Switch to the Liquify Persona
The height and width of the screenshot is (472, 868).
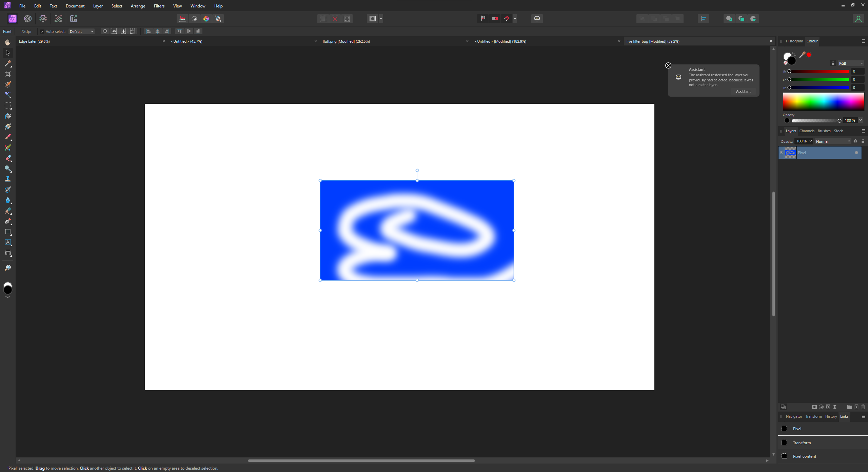tap(28, 19)
